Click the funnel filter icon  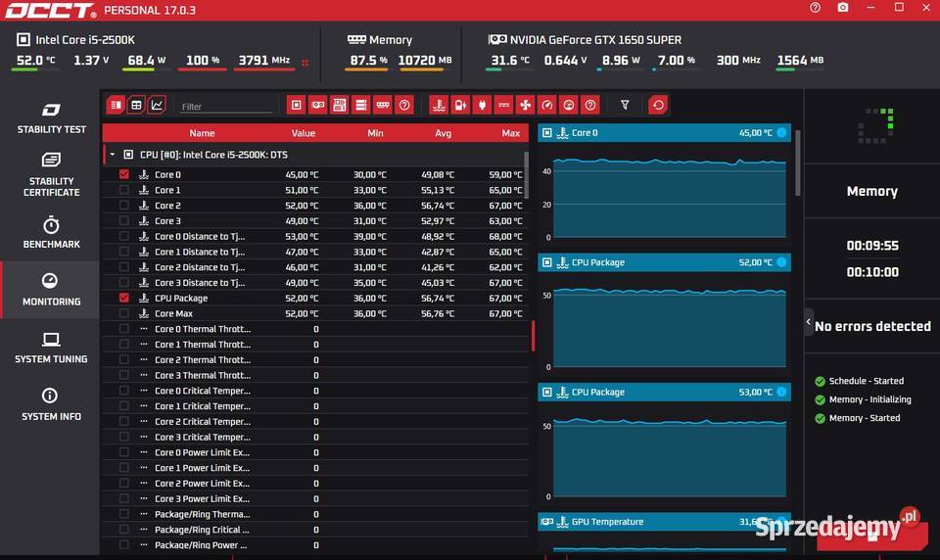pos(625,105)
